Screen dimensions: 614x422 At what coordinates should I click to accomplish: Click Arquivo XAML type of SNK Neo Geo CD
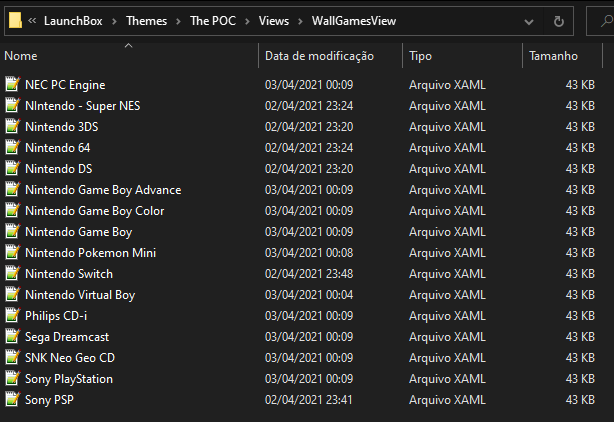pyautogui.click(x=447, y=358)
